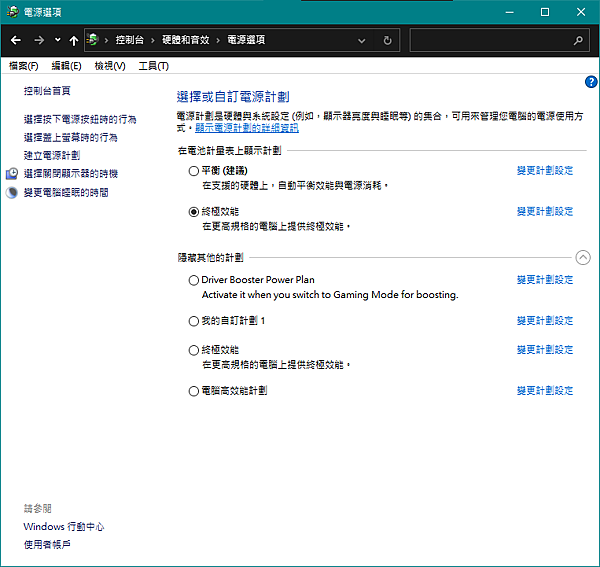Open 建立電源計劃 link
This screenshot has height=567, width=600.
[52, 155]
